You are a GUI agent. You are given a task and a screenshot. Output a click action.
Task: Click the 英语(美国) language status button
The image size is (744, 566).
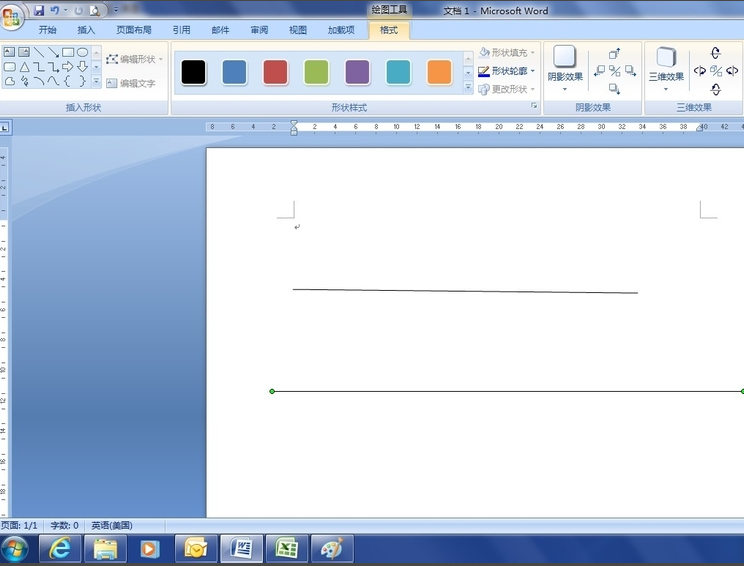(x=112, y=525)
